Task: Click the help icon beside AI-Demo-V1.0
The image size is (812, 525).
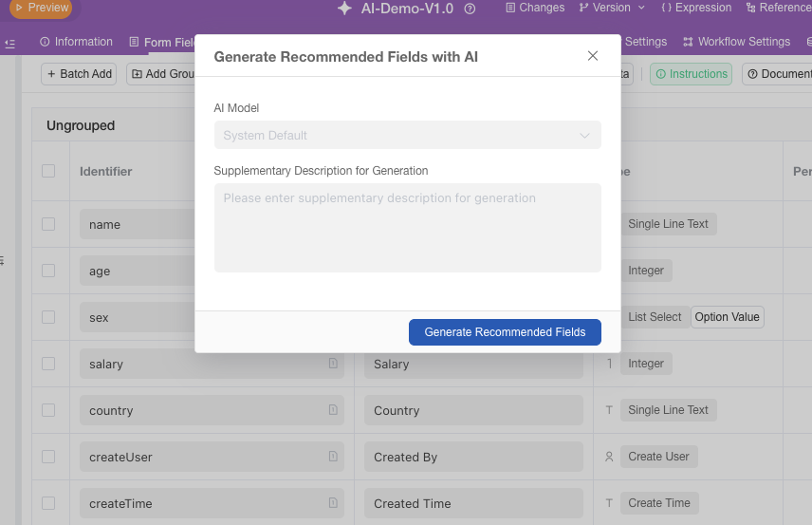Action: pos(470,9)
